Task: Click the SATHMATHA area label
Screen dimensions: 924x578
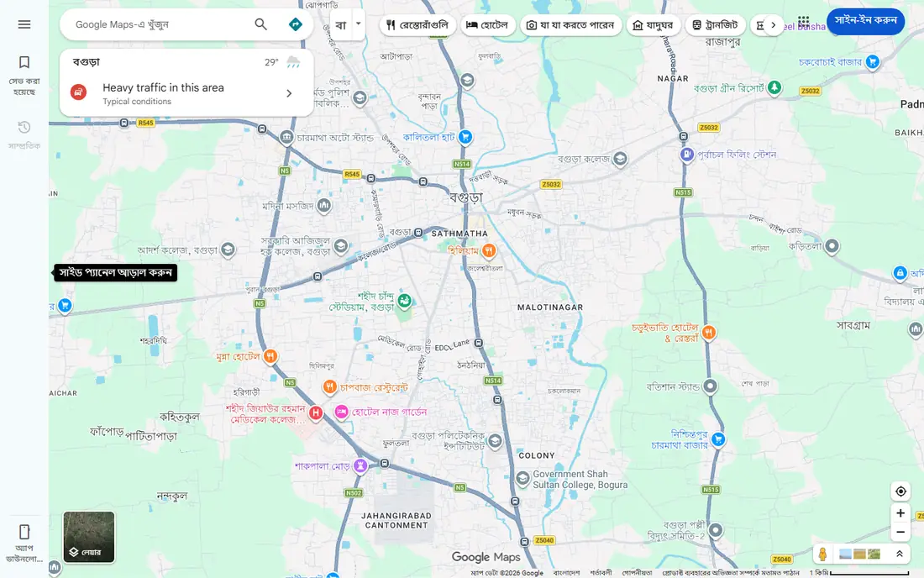Action: (459, 234)
